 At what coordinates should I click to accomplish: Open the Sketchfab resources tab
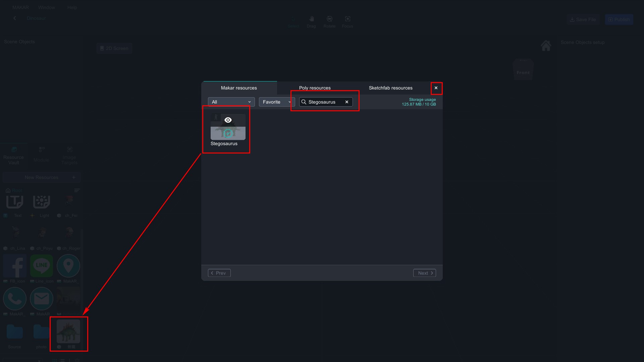click(x=390, y=88)
